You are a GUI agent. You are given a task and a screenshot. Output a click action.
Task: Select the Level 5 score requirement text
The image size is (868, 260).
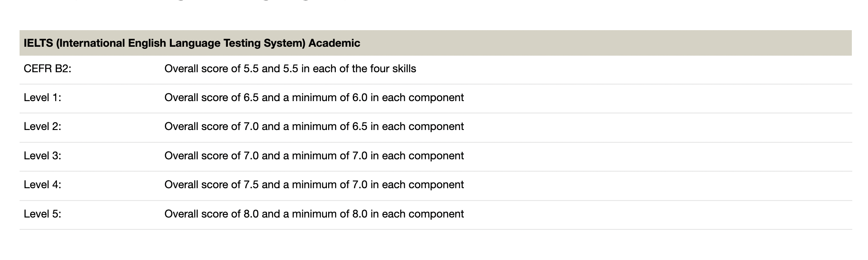pos(314,214)
